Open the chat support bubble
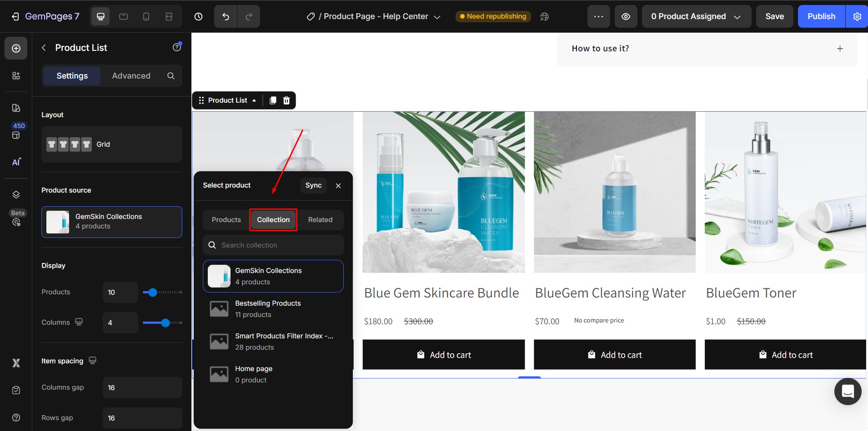 (x=847, y=391)
